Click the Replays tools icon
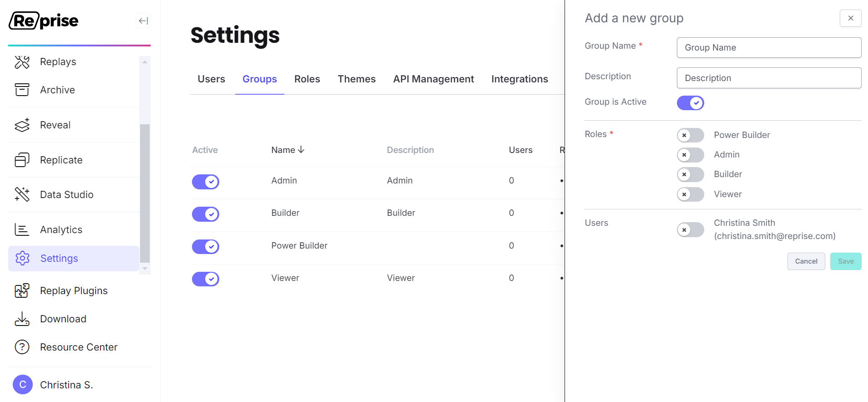The height and width of the screenshot is (402, 868). (22, 62)
